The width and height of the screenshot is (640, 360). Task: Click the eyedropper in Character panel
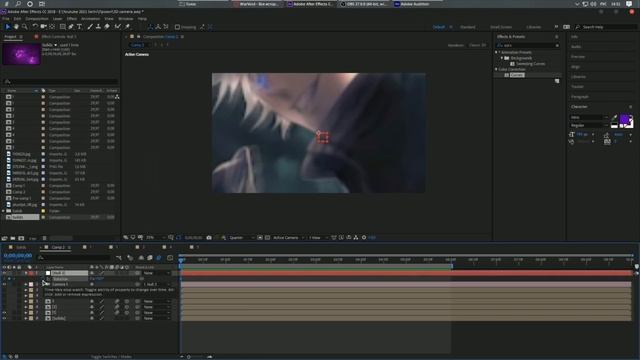(614, 118)
